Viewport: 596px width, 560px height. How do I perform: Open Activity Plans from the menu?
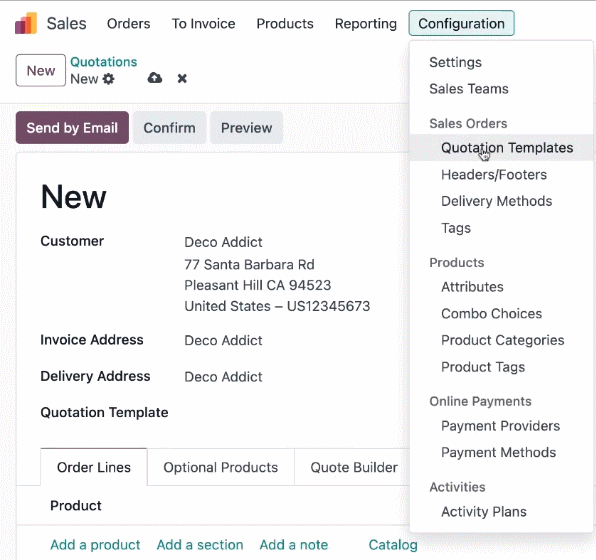tap(483, 512)
